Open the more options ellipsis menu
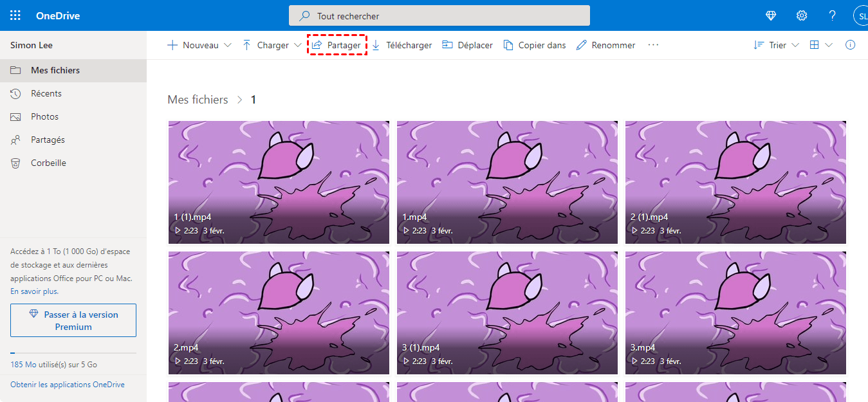 tap(654, 45)
